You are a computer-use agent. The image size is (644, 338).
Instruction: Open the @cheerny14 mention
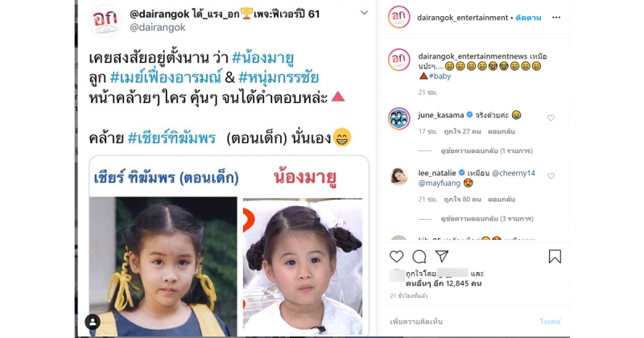[514, 173]
